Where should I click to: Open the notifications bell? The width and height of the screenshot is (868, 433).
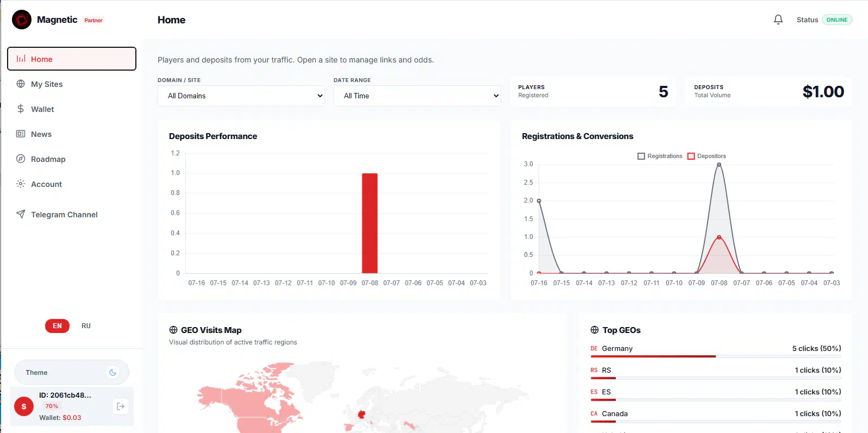coord(778,20)
